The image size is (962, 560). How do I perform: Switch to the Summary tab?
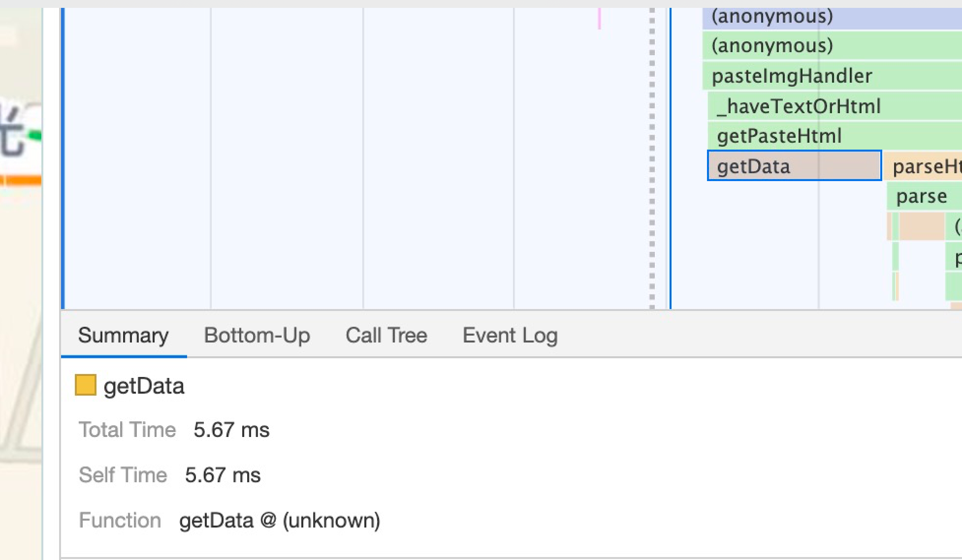123,336
